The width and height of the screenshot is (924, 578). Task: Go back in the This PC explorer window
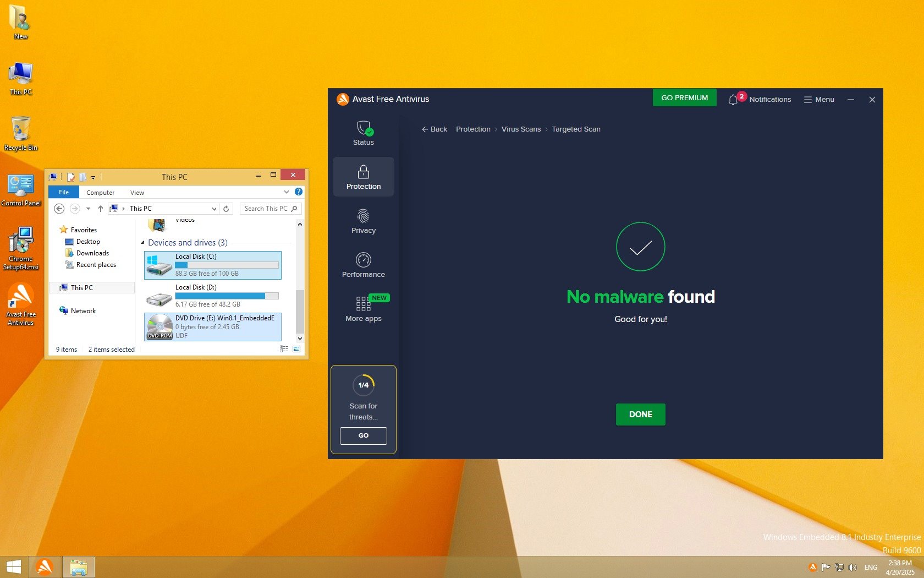pyautogui.click(x=59, y=209)
